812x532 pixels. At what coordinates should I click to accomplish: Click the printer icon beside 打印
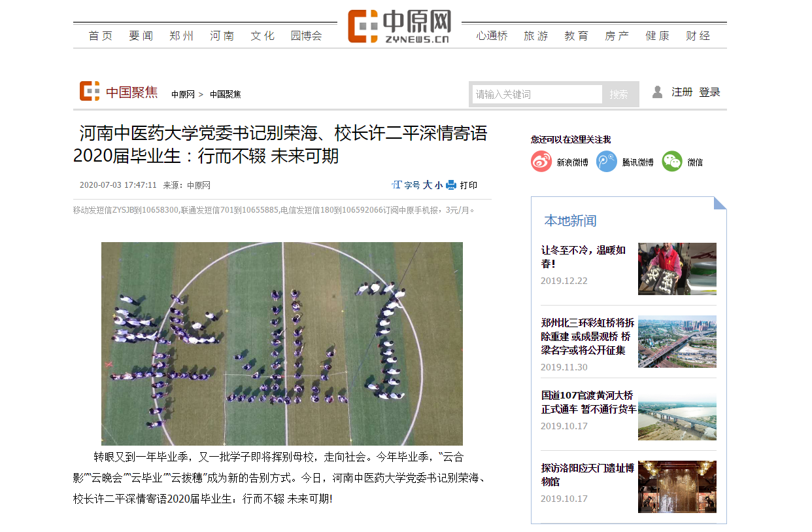click(x=451, y=185)
